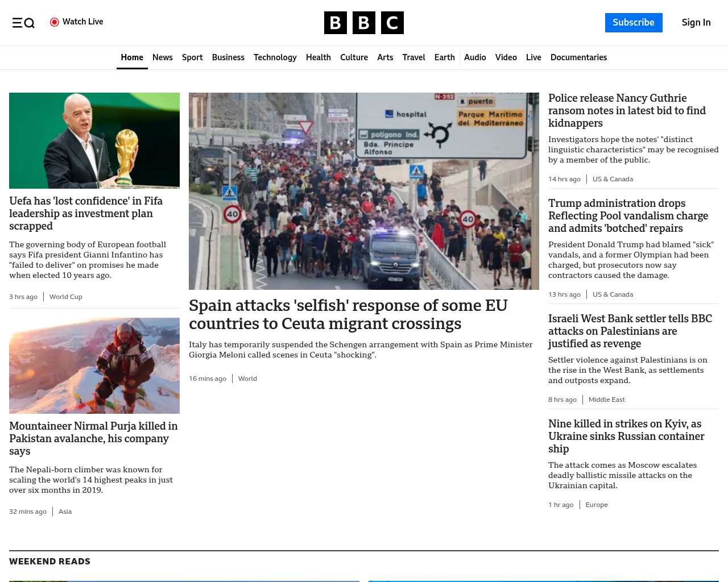Open the News section
Image resolution: width=728 pixels, height=582 pixels.
click(163, 57)
